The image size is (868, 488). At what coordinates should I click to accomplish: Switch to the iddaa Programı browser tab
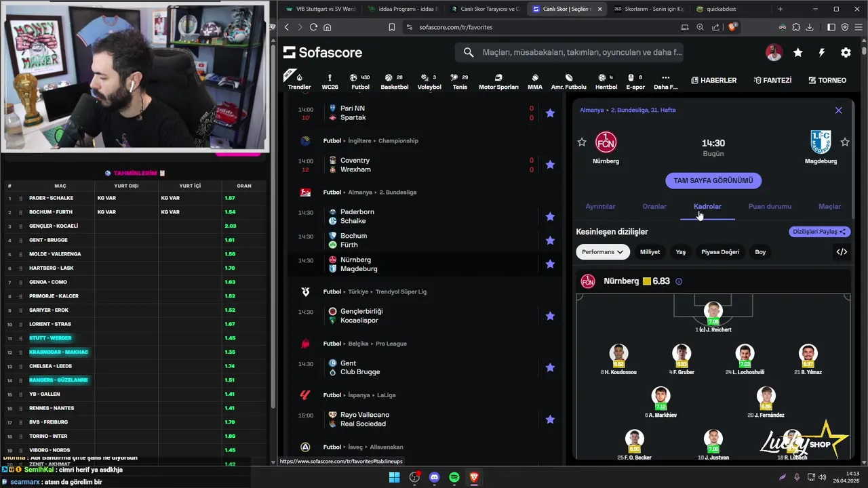click(403, 9)
